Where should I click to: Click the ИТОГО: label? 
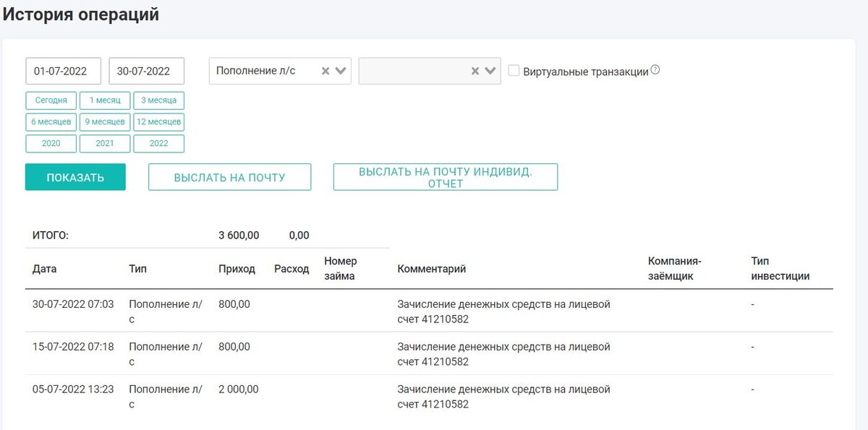50,236
